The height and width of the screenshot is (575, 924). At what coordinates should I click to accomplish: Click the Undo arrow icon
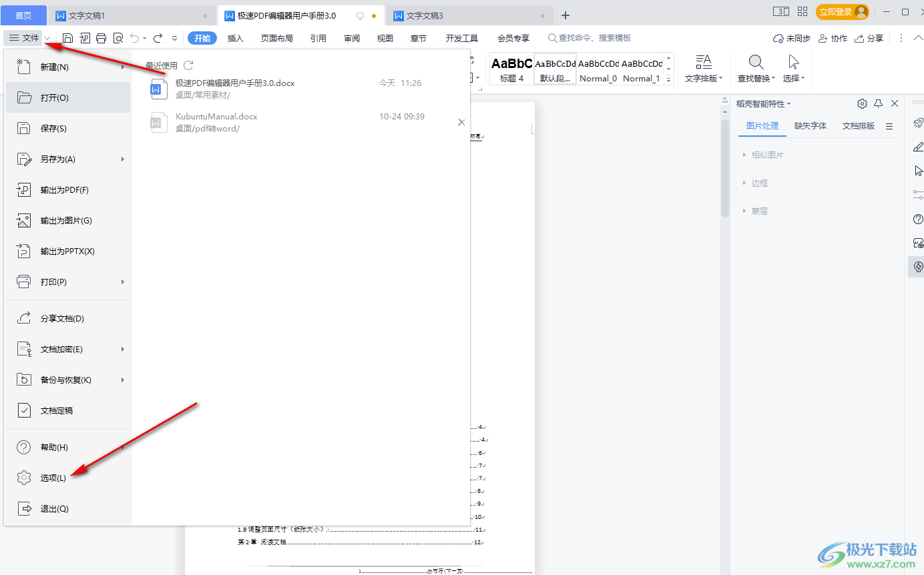[135, 38]
